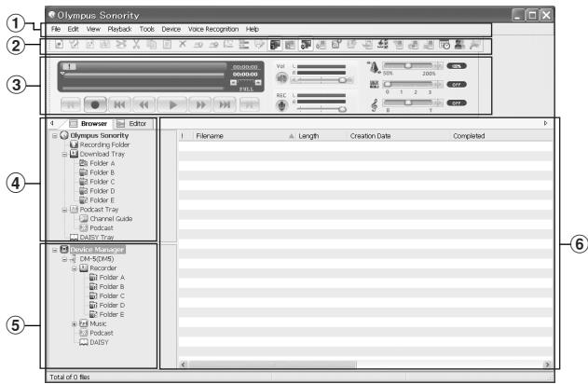Click the Fast Forward button
588x384 pixels.
coord(200,104)
